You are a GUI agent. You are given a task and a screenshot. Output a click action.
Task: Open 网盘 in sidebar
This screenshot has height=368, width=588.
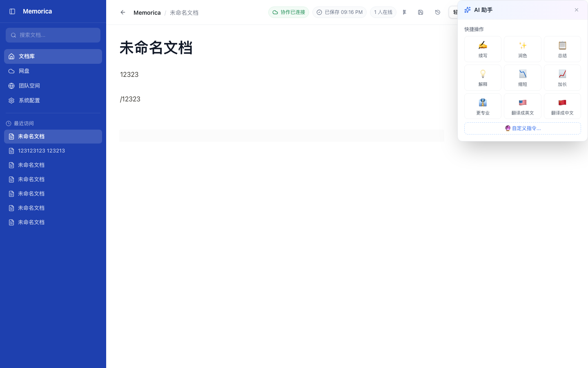(x=53, y=71)
